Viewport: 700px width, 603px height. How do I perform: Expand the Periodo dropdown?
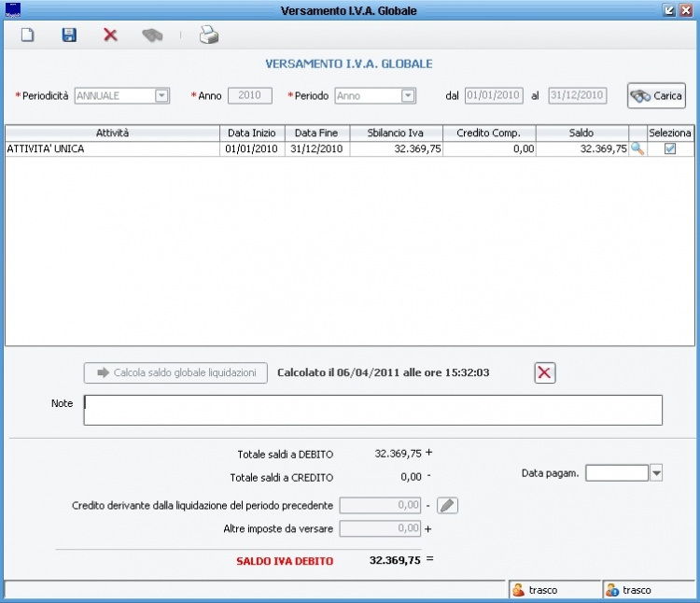pos(408,95)
